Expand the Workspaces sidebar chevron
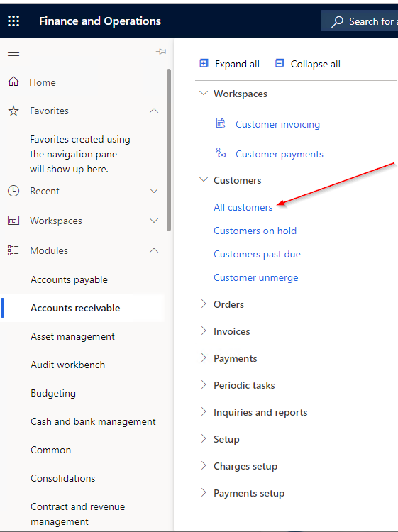The image size is (398, 532). [154, 221]
